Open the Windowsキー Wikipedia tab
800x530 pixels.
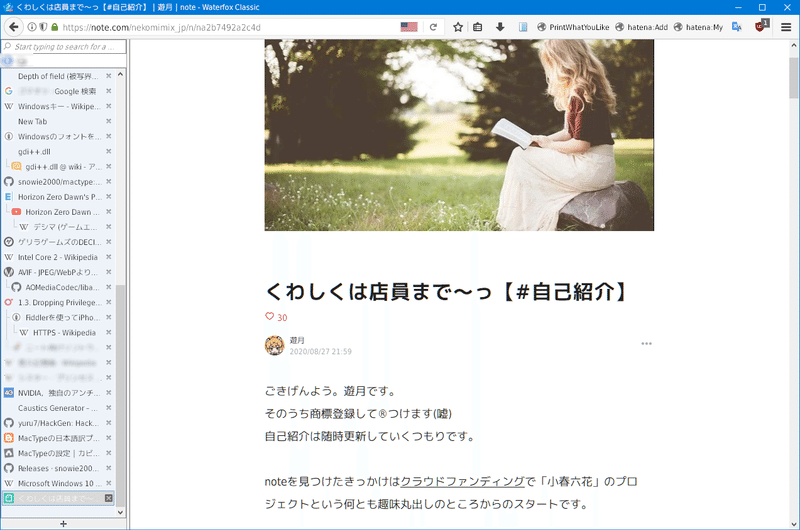58,106
